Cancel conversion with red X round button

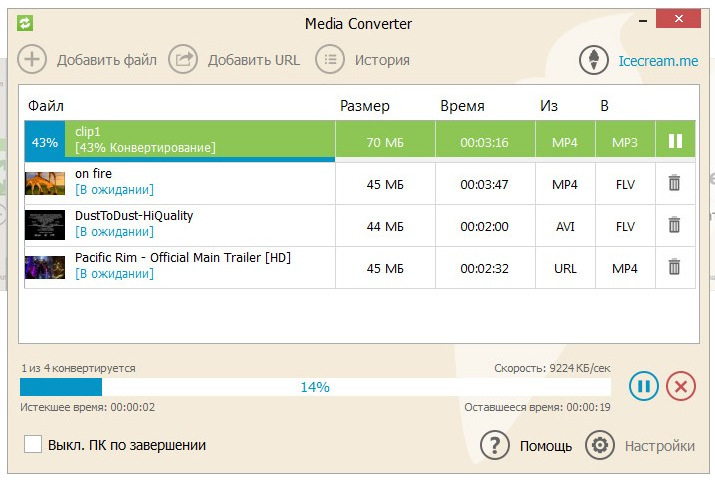click(x=681, y=386)
